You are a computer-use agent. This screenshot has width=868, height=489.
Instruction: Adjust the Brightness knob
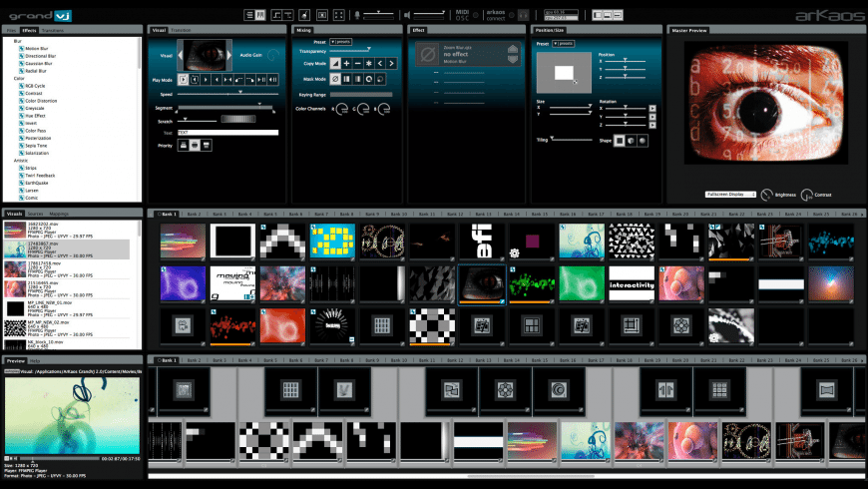tap(766, 195)
